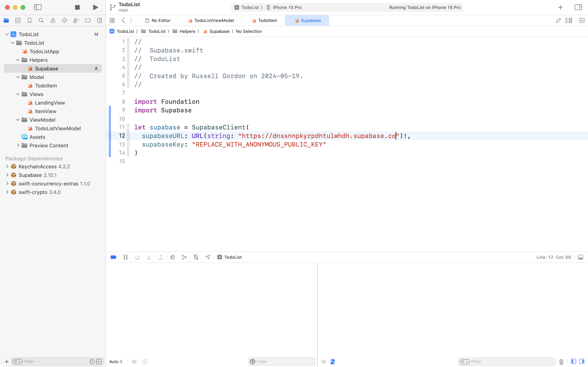588x367 pixels.
Task: Open the memory graph debugger
Action: coord(184,257)
